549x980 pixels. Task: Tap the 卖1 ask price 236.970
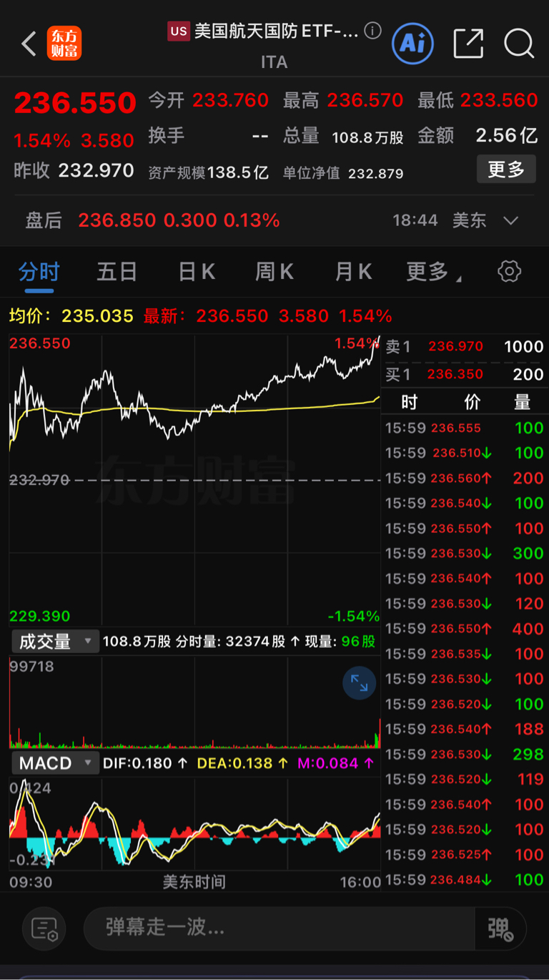click(x=456, y=347)
